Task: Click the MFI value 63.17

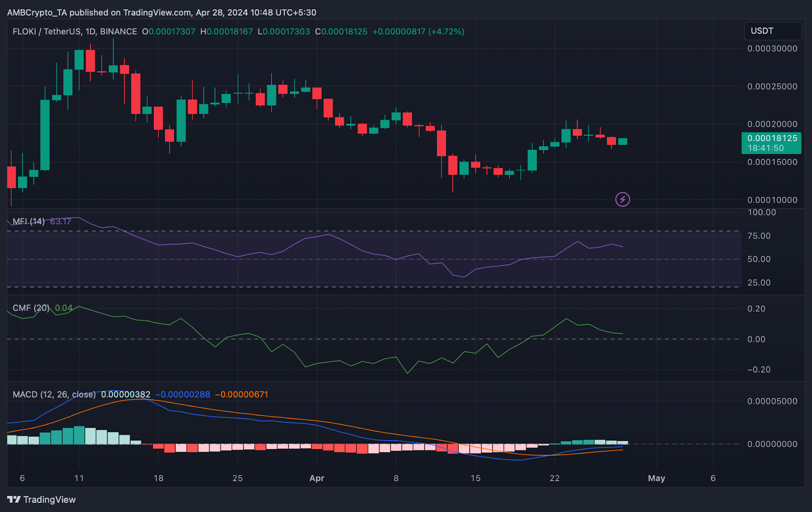Action: click(x=60, y=221)
